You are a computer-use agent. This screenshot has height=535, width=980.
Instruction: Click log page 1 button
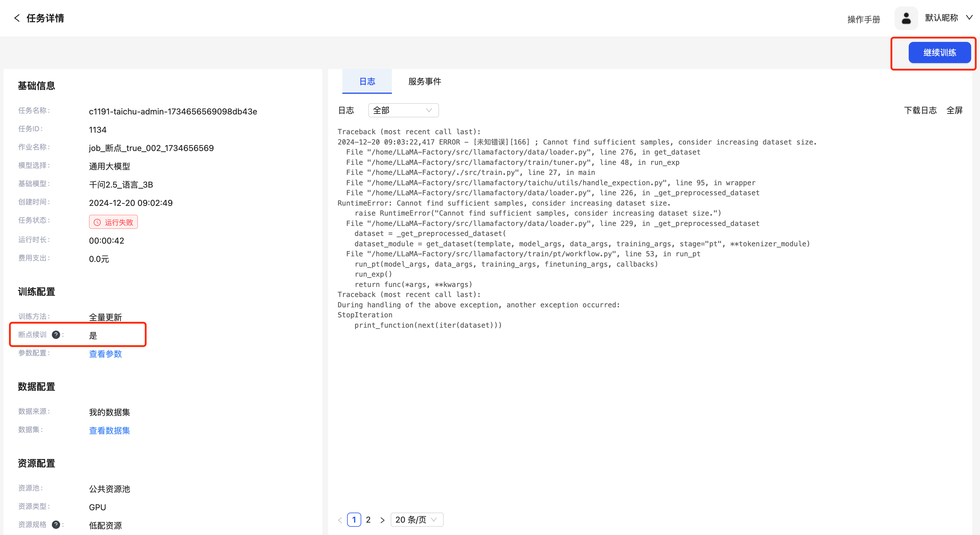(354, 520)
